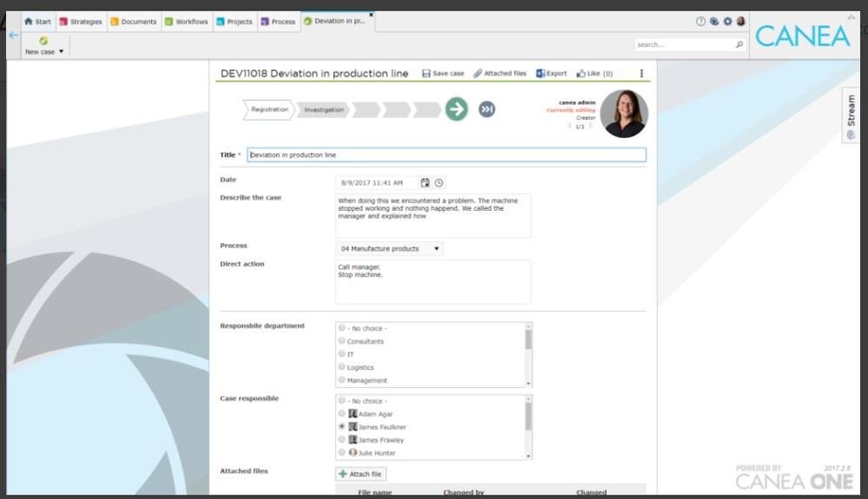Choose Julie Hunter as case responsible
Image resolution: width=868 pixels, height=499 pixels.
click(341, 452)
